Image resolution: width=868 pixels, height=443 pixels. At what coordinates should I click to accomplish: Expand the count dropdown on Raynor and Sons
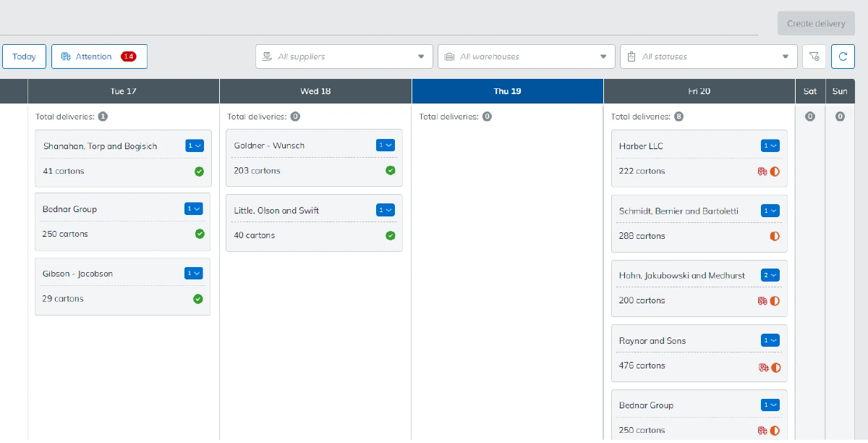point(770,340)
